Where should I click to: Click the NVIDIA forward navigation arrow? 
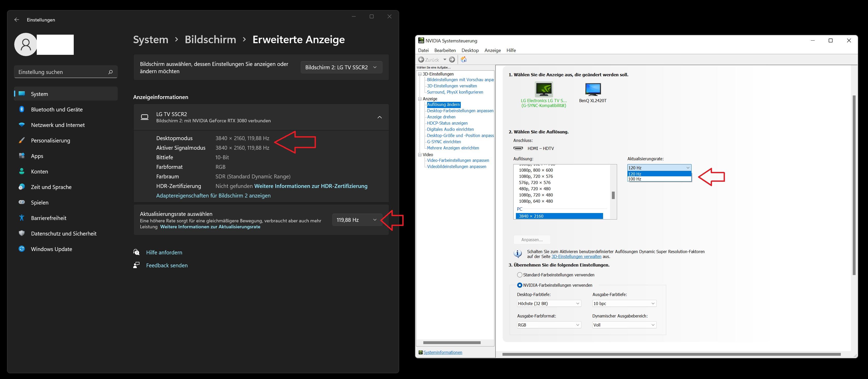click(x=452, y=59)
